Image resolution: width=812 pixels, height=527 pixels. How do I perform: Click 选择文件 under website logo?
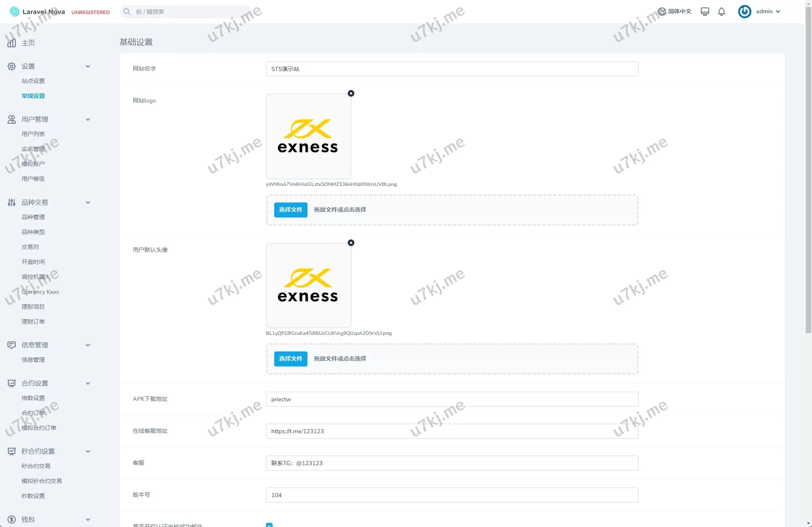coord(290,210)
